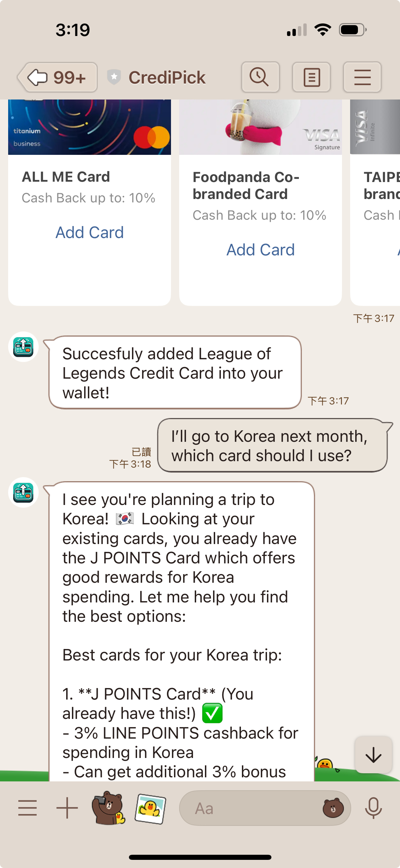The height and width of the screenshot is (868, 400).
Task: Focus the Aa message input field
Action: (251, 808)
